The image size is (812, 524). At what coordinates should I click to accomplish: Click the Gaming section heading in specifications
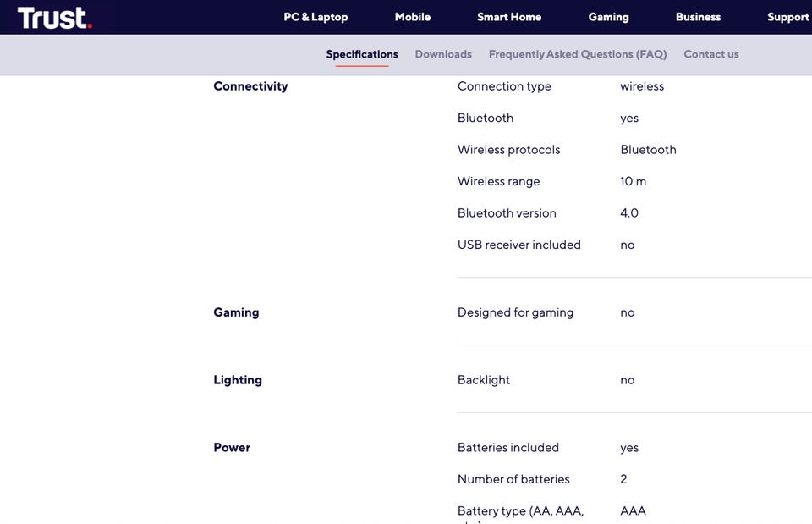tap(236, 312)
